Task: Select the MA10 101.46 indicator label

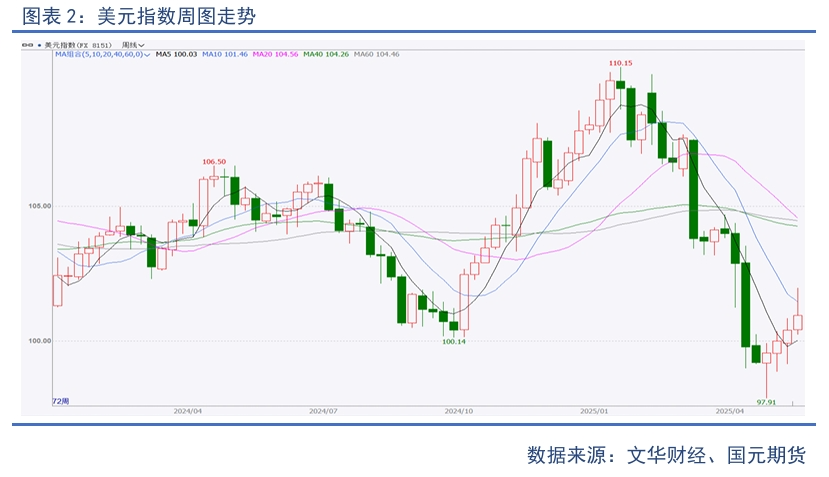Action: 224,54
